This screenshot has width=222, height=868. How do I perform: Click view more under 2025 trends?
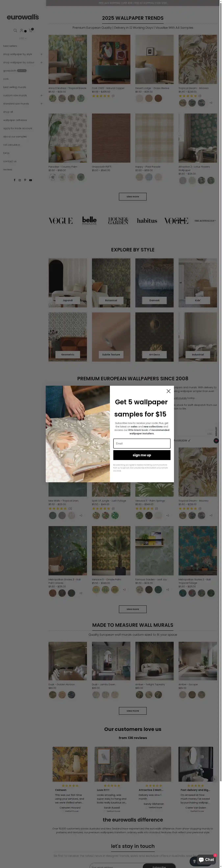(x=133, y=196)
